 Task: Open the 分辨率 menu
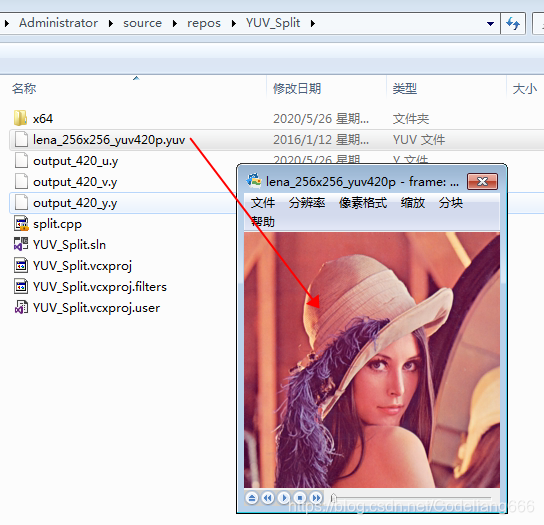click(x=307, y=203)
